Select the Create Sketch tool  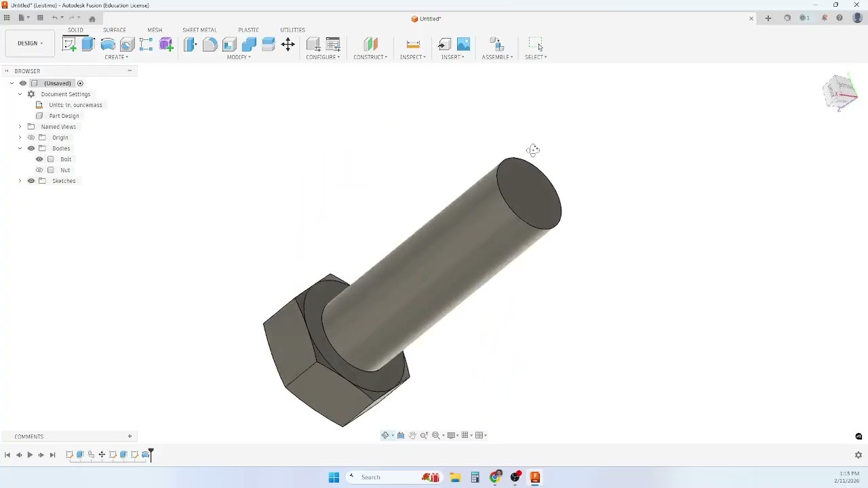[69, 45]
